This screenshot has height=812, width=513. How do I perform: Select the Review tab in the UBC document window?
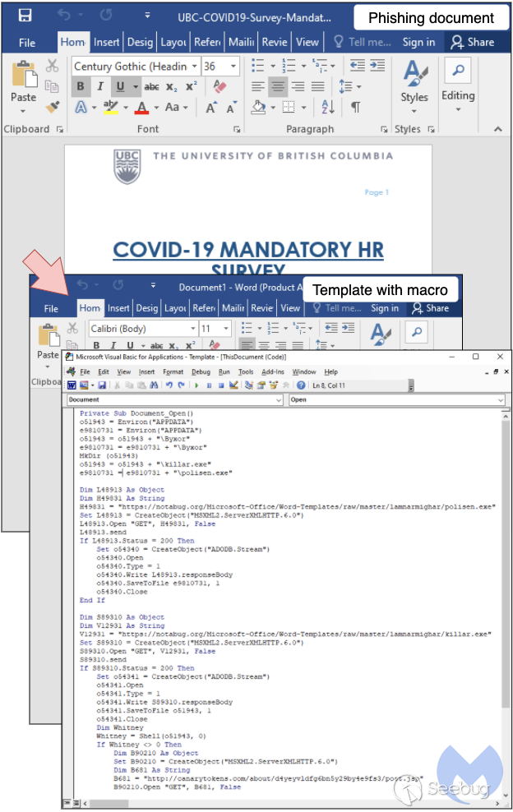tap(274, 42)
